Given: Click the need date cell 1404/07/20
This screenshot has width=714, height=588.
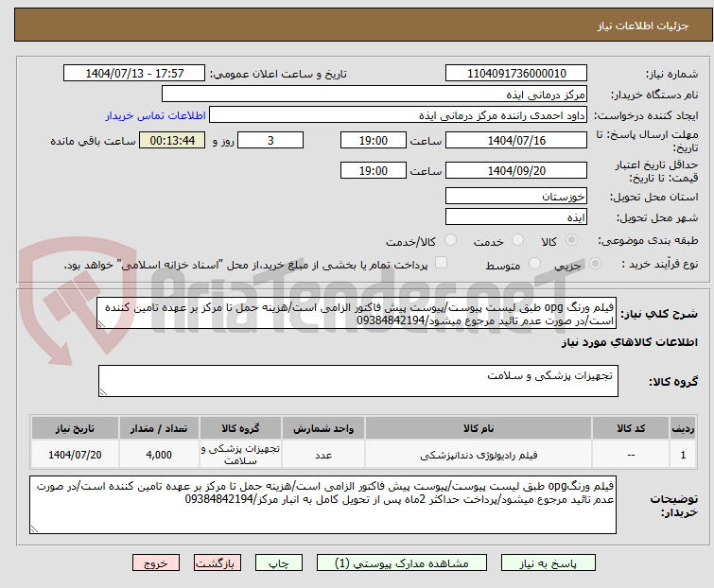Looking at the screenshot, I should pos(75,454).
